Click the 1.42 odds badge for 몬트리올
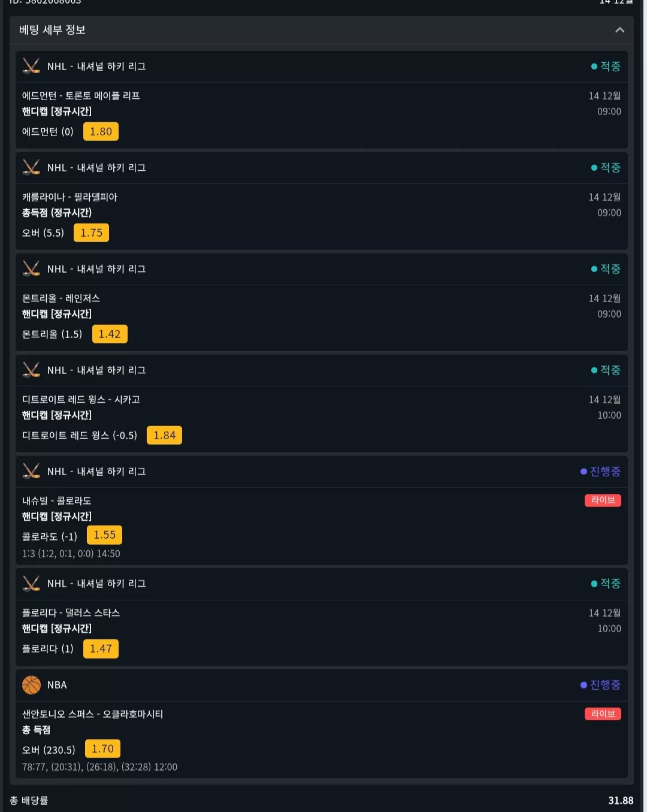647x812 pixels. point(110,334)
